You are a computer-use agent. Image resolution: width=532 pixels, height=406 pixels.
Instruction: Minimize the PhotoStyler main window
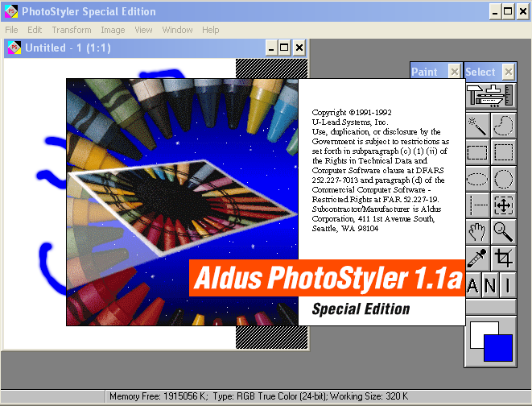[x=495, y=12]
